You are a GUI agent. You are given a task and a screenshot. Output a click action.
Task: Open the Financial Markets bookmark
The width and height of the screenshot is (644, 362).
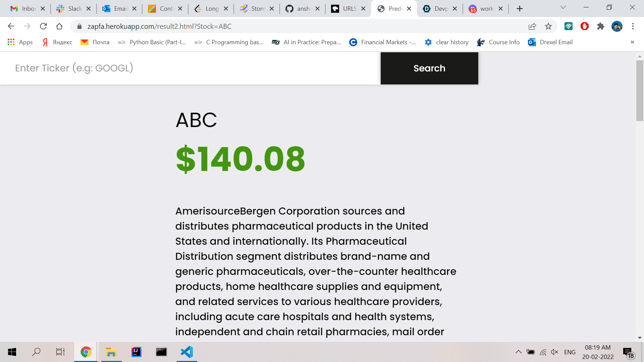[x=382, y=42]
